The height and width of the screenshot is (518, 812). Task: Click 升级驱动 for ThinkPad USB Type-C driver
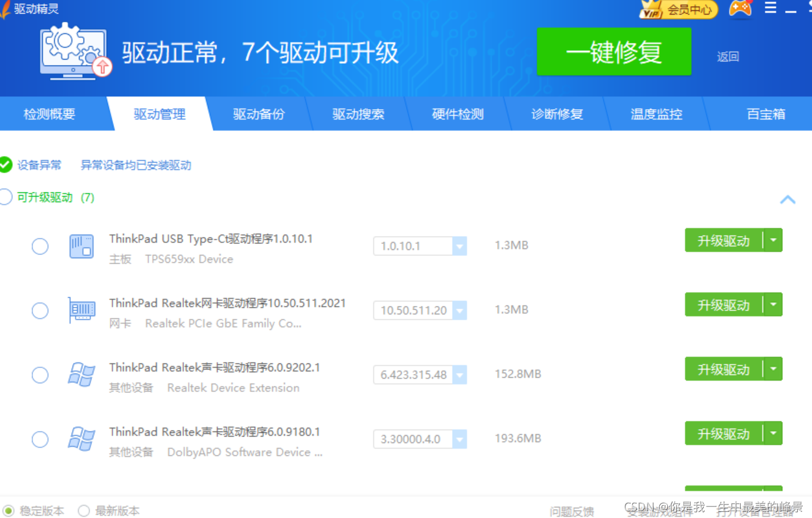click(x=724, y=240)
